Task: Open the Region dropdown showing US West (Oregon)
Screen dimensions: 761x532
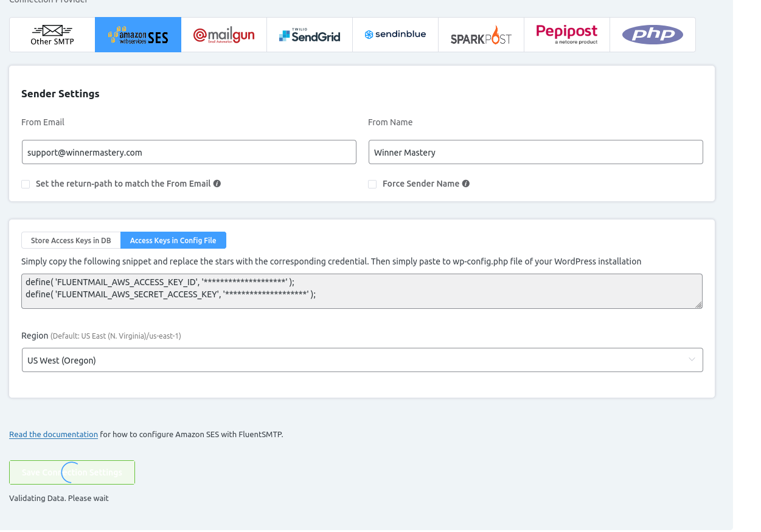Action: (362, 359)
